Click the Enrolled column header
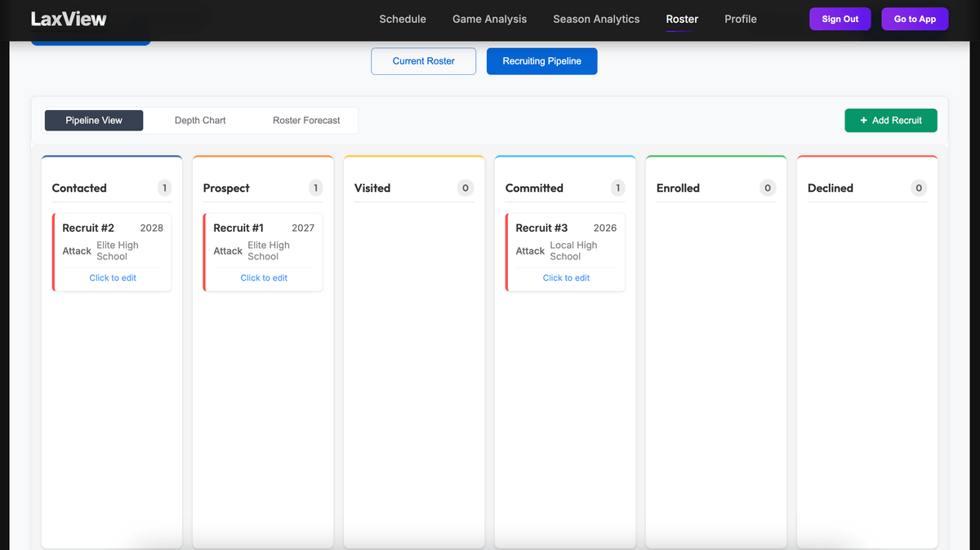 coord(678,188)
